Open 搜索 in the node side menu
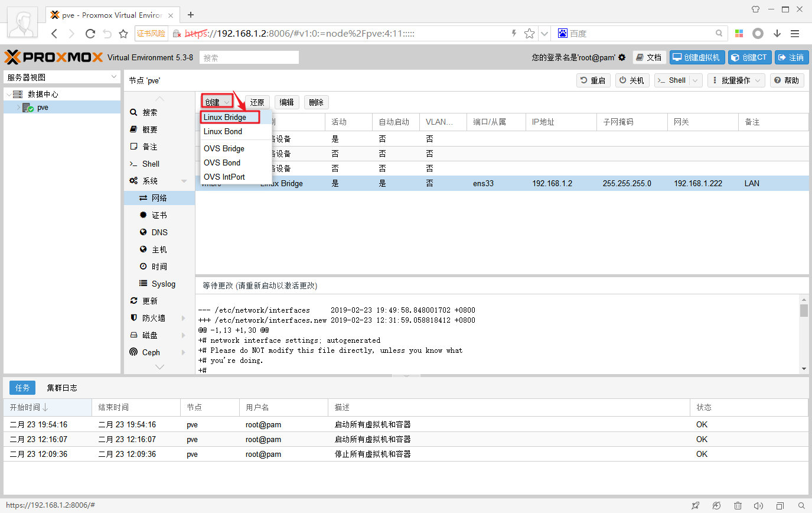Image resolution: width=812 pixels, height=513 pixels. tap(159, 112)
